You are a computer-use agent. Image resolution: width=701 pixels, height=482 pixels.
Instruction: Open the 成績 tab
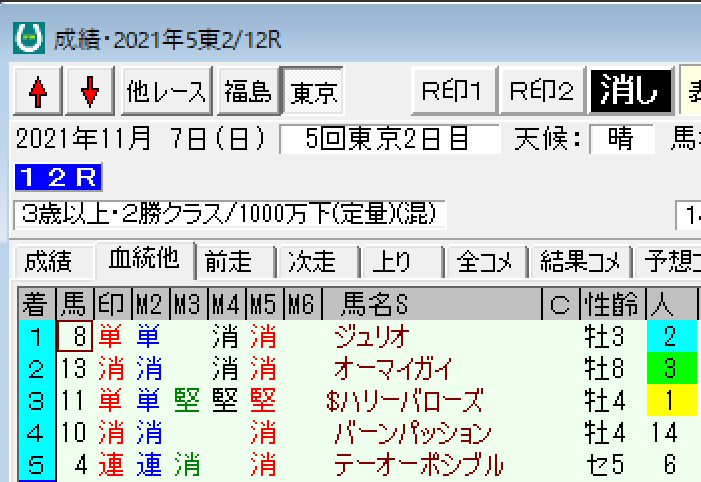(x=54, y=262)
